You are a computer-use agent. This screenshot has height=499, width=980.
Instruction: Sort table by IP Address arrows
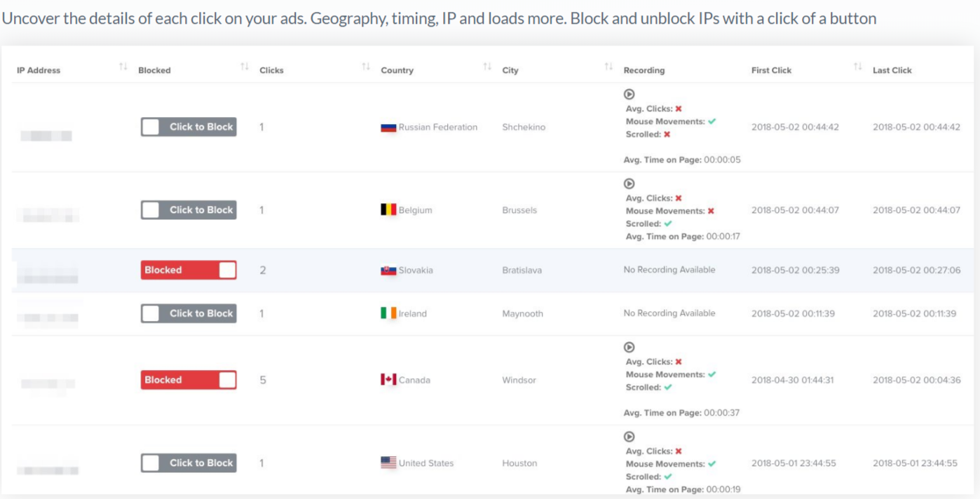pos(123,67)
